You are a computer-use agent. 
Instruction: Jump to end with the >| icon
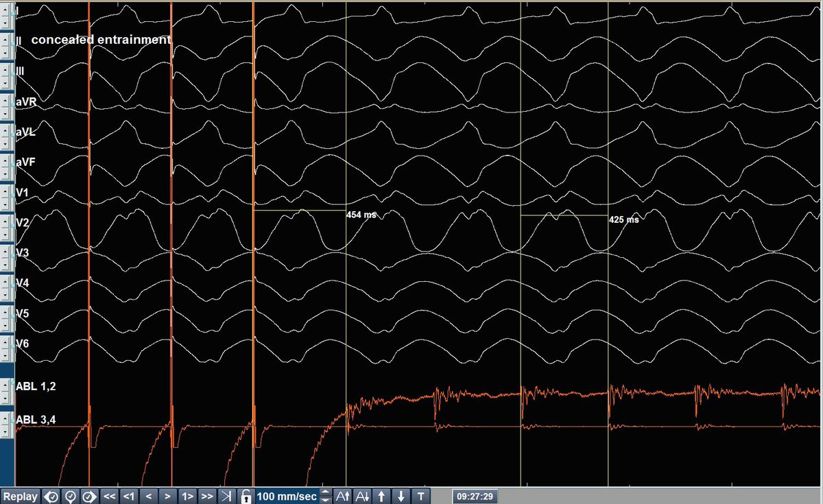[226, 496]
